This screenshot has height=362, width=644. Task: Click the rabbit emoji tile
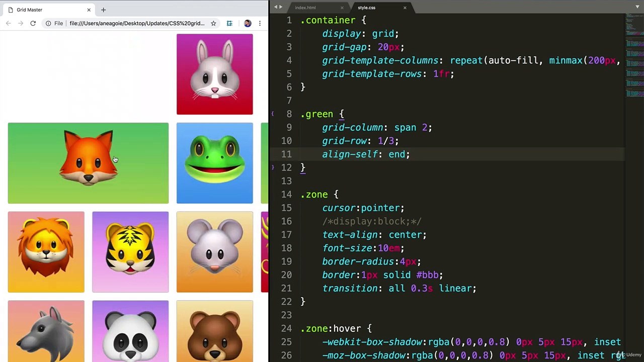point(215,74)
